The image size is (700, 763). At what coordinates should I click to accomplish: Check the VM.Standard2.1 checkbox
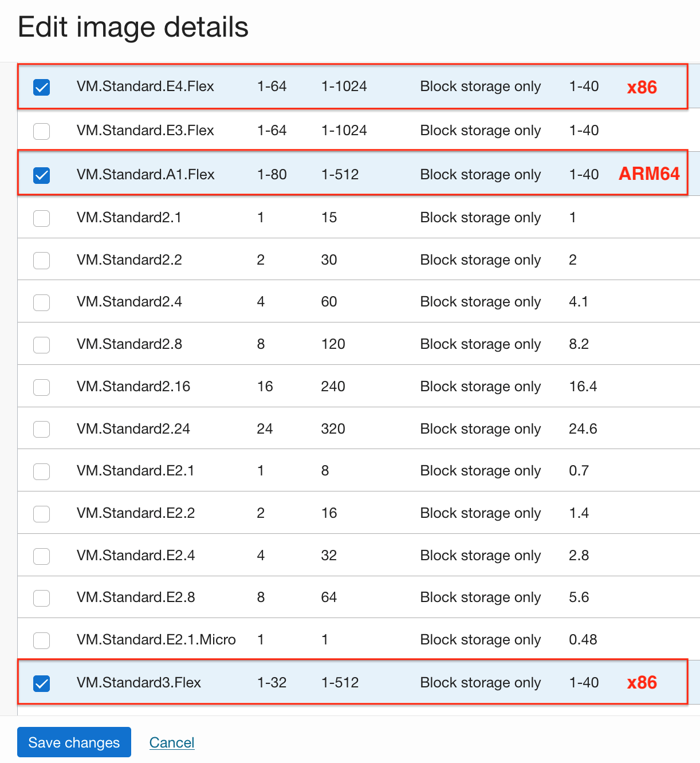[41, 218]
